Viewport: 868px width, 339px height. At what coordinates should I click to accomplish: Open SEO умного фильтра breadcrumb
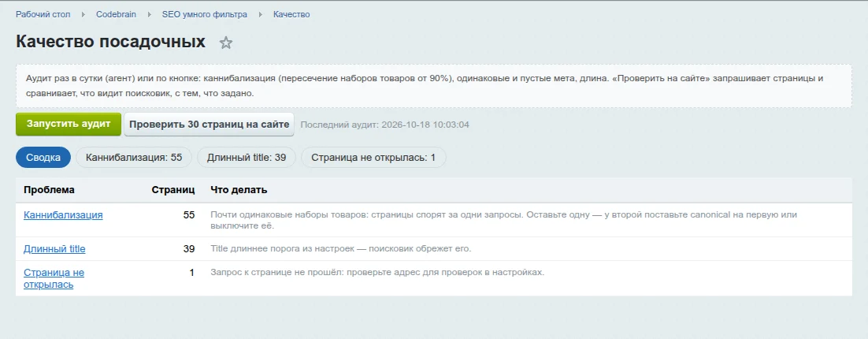[205, 14]
